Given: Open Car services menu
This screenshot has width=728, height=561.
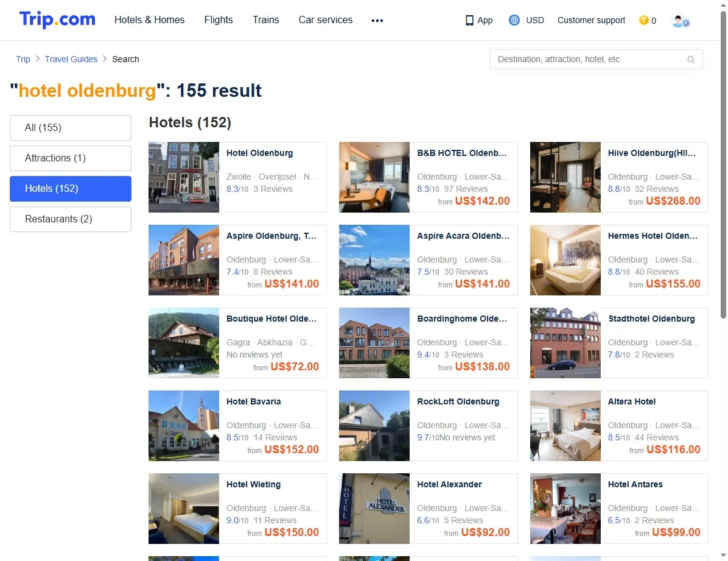Looking at the screenshot, I should coord(326,20).
